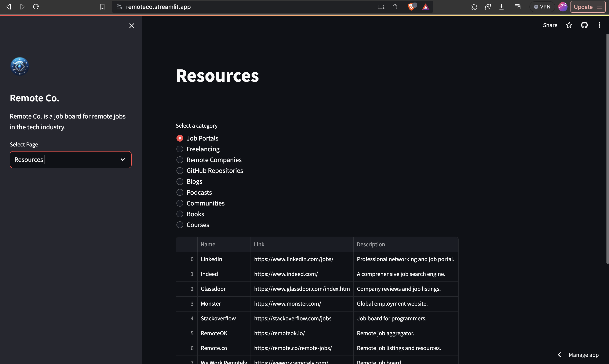Click the Brave Shields lion icon
The image size is (609, 364).
click(411, 7)
